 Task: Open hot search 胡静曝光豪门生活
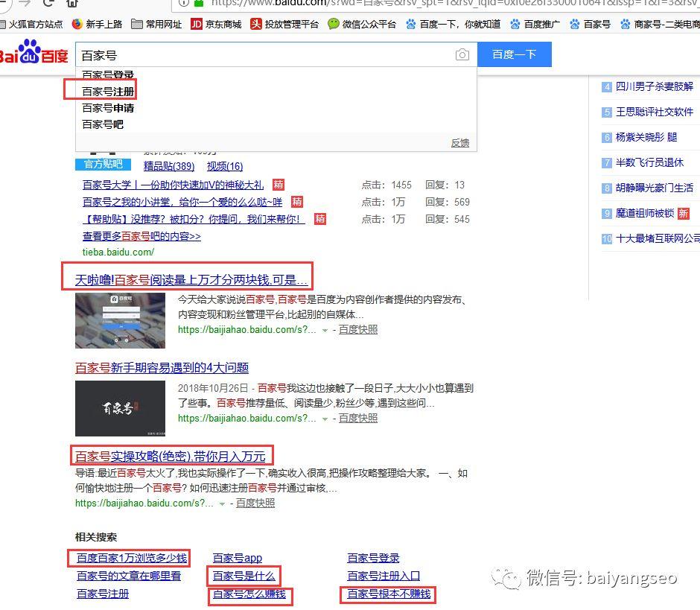pyautogui.click(x=654, y=188)
